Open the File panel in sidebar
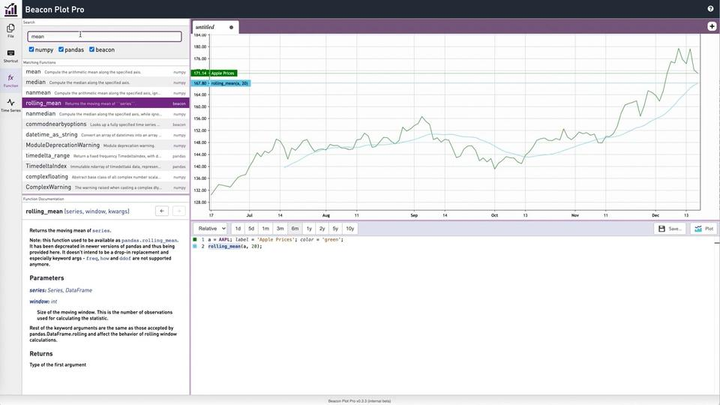720x405 pixels. [x=10, y=31]
